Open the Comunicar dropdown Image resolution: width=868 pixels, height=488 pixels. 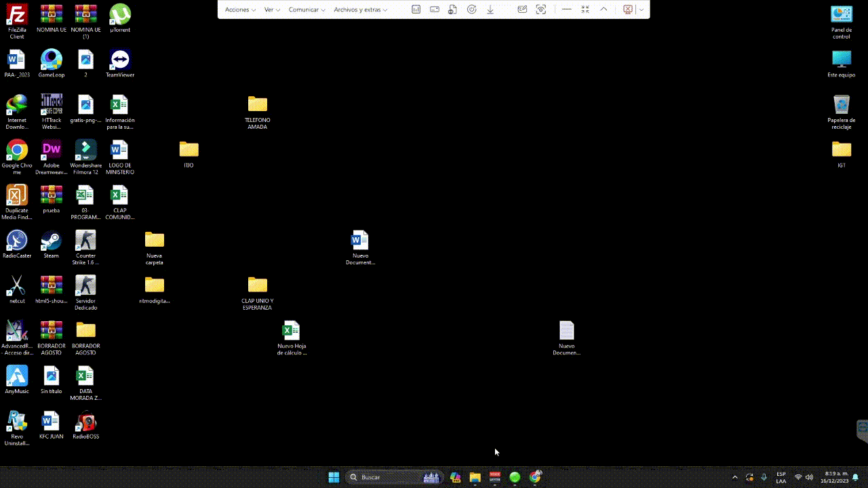tap(307, 9)
